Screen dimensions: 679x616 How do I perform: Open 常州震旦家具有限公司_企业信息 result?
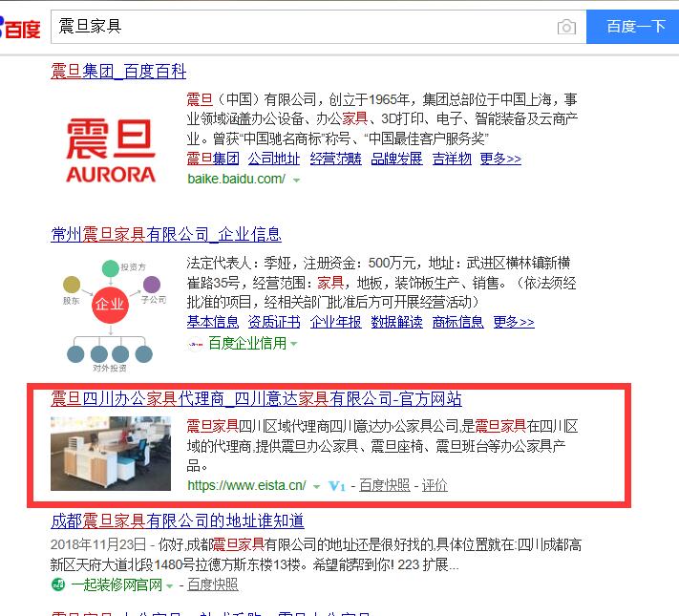[x=166, y=235]
